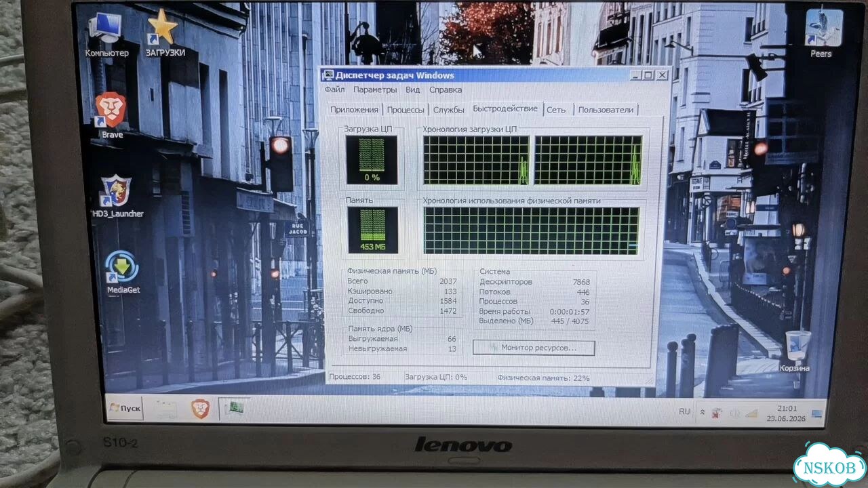
Task: Open the Справка menu
Action: (x=446, y=89)
